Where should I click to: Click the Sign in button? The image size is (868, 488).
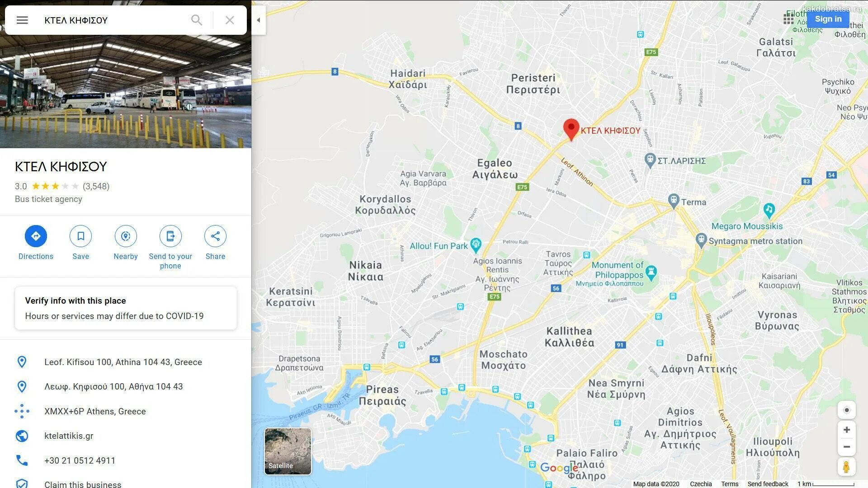(828, 19)
